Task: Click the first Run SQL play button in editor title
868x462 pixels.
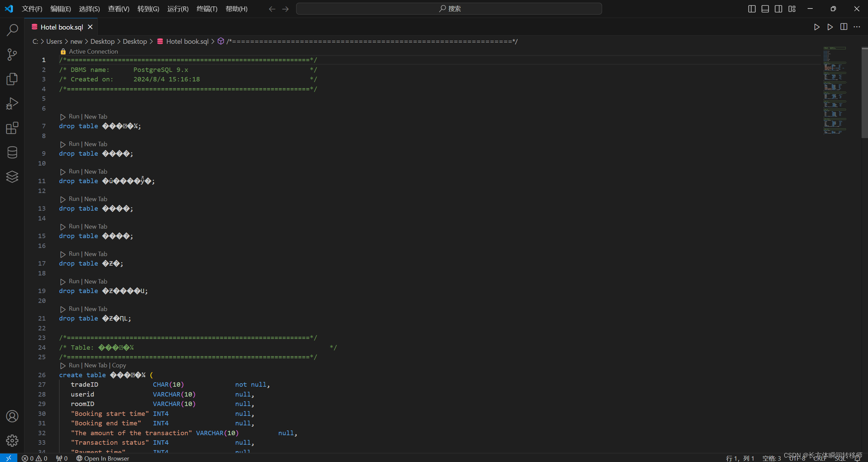Action: pyautogui.click(x=817, y=27)
